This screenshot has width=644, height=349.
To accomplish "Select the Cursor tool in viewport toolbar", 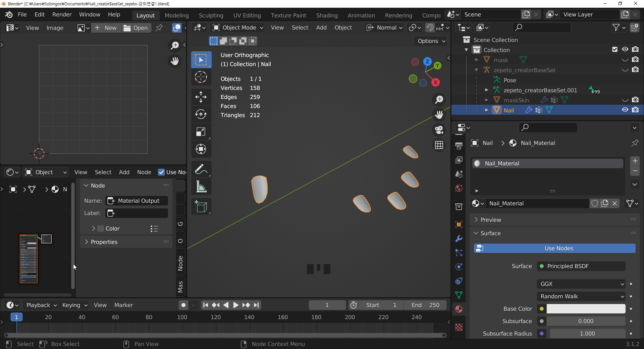I will [x=201, y=77].
